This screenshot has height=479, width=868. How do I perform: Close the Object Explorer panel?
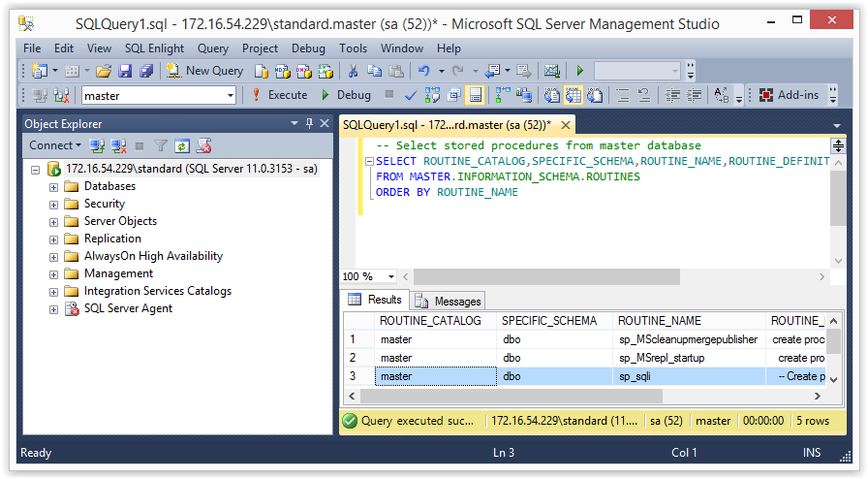(x=325, y=124)
